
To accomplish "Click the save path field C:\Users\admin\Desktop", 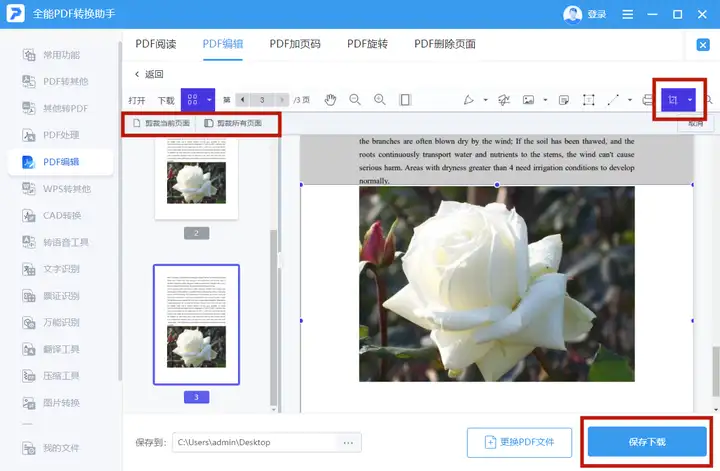I will [256, 443].
